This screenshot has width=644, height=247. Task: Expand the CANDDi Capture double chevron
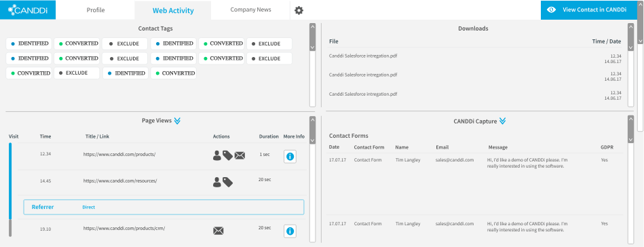coord(502,121)
